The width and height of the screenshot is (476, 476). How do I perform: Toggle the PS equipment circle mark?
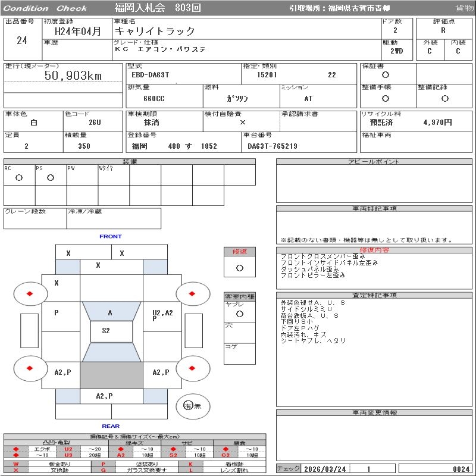point(51,178)
